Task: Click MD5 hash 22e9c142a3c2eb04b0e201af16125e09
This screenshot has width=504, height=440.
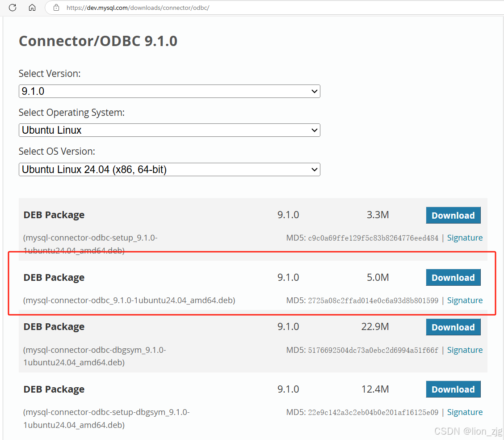Action: coord(373,412)
